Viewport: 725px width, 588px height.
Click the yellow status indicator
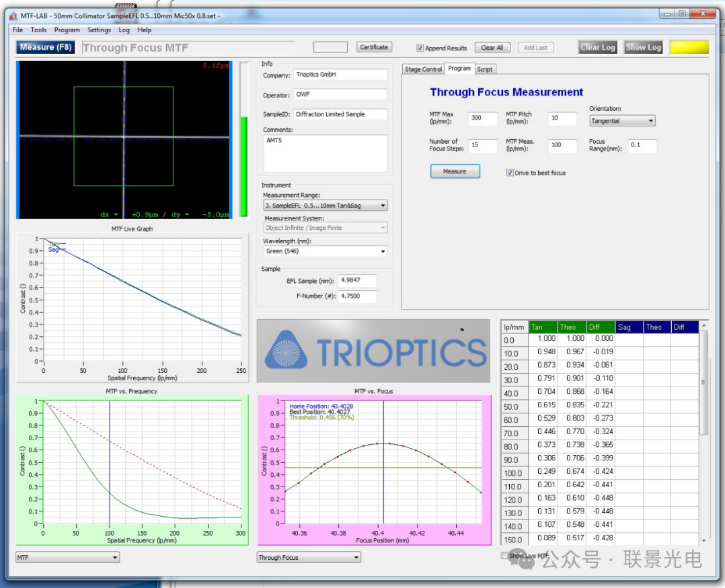tap(689, 47)
